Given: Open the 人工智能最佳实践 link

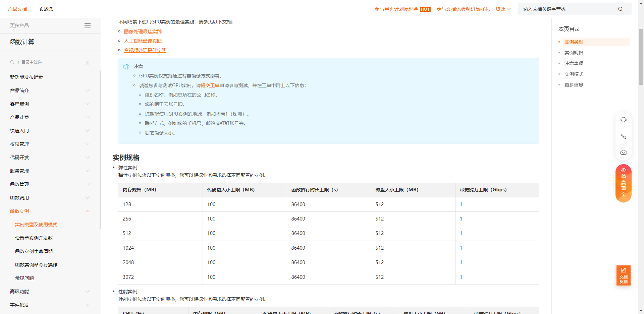Looking at the screenshot, I should coord(143,41).
